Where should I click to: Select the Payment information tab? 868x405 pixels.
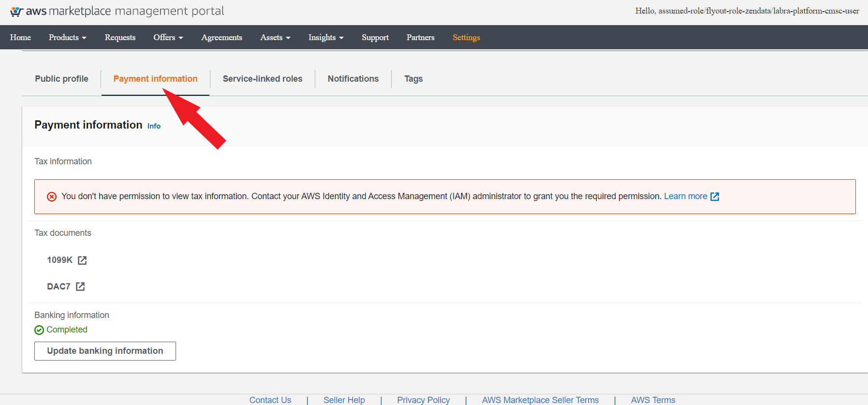[155, 79]
